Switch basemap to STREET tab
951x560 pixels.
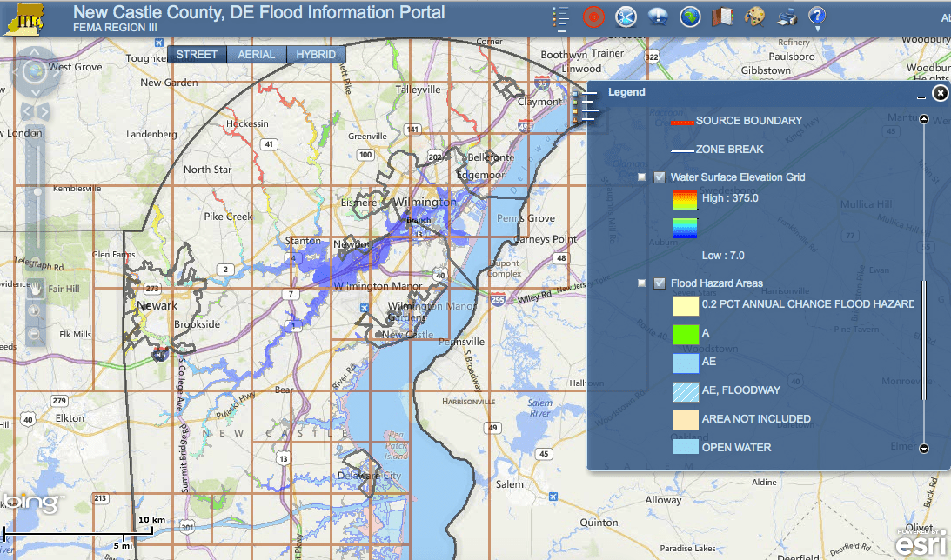point(198,55)
